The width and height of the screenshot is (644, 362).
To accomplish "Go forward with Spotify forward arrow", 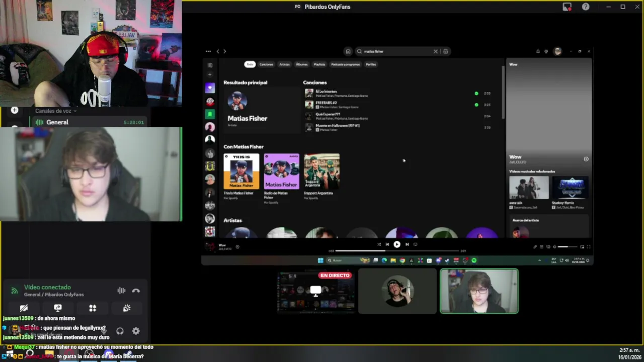I will click(225, 51).
